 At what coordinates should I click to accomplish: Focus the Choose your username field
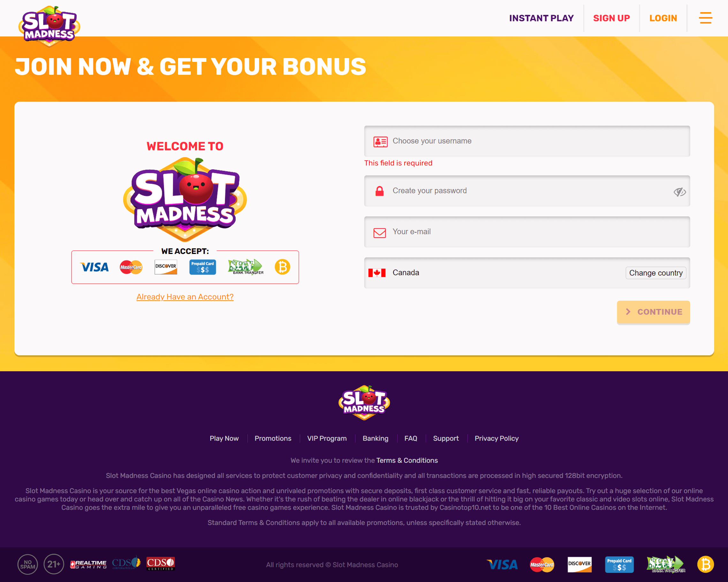click(x=527, y=141)
